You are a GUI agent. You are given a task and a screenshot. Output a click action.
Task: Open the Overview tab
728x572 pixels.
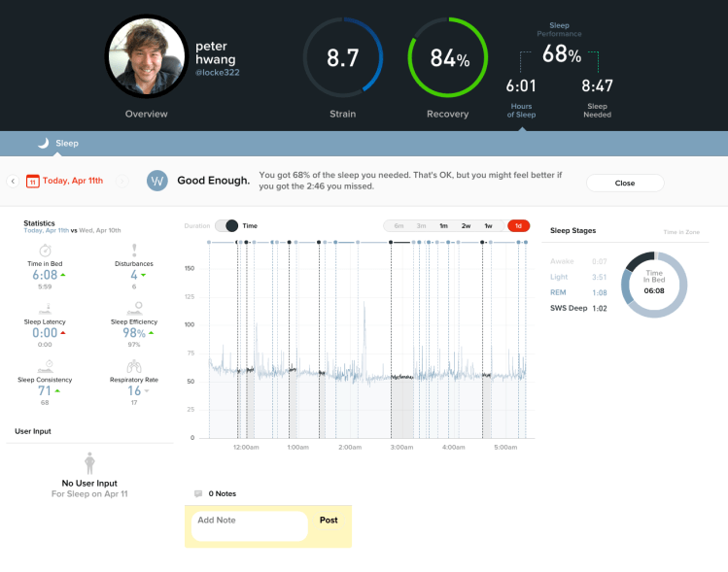146,114
